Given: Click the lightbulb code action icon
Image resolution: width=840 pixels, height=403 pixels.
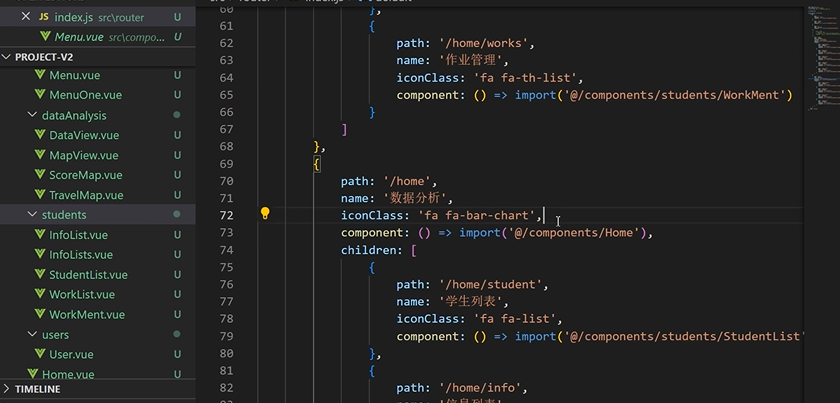Looking at the screenshot, I should (x=265, y=214).
